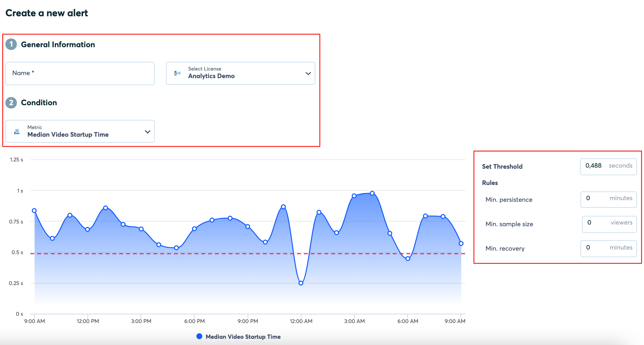The width and height of the screenshot is (644, 345).
Task: Focus the Name input field
Action: point(80,74)
